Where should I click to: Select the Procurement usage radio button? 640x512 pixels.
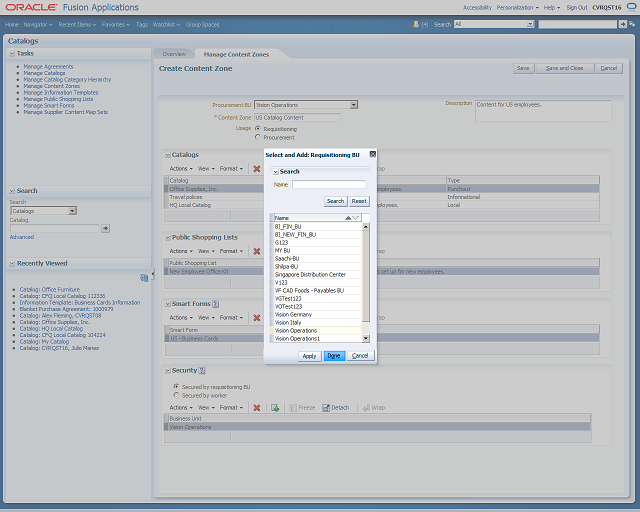click(x=258, y=137)
